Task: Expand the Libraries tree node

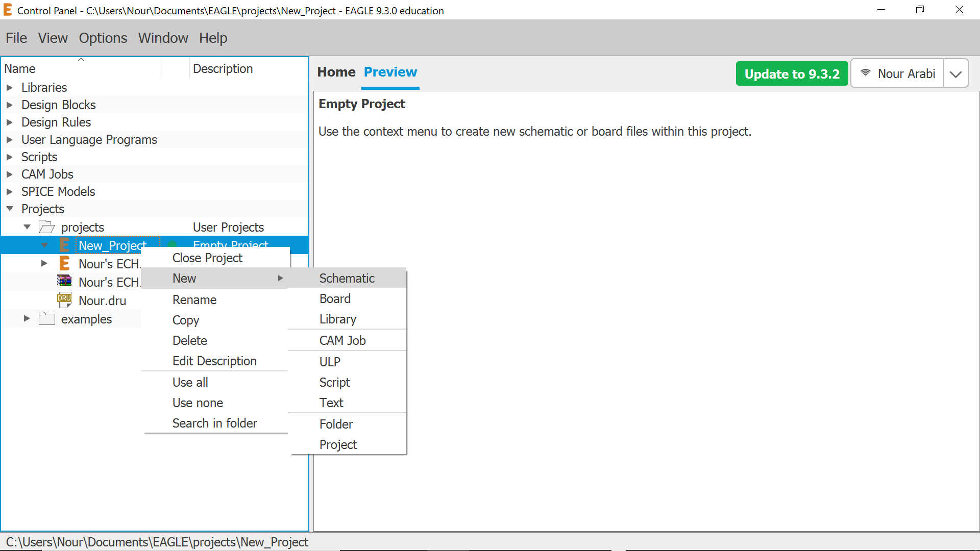Action: (10, 88)
